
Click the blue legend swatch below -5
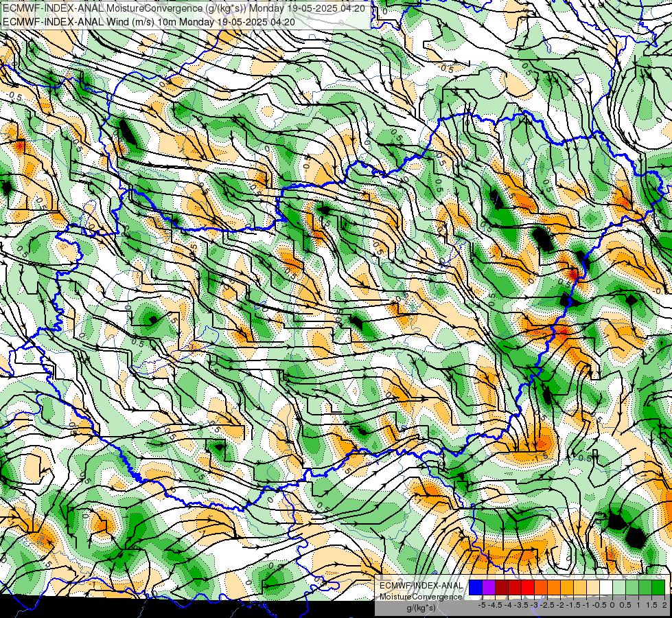click(x=476, y=588)
